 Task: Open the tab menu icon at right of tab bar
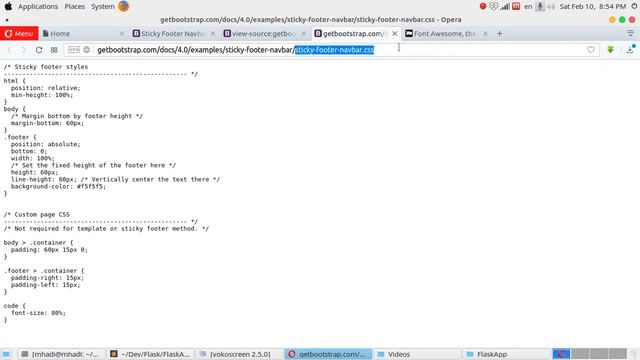point(631,33)
